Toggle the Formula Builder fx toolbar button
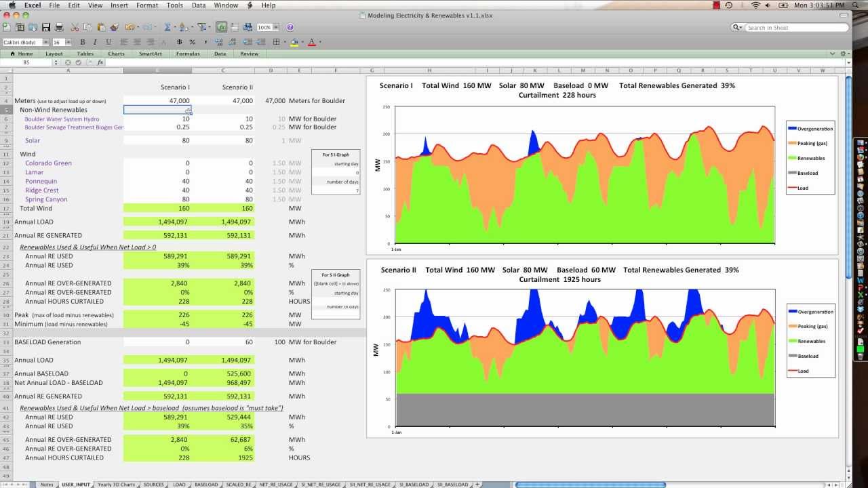 pos(222,27)
